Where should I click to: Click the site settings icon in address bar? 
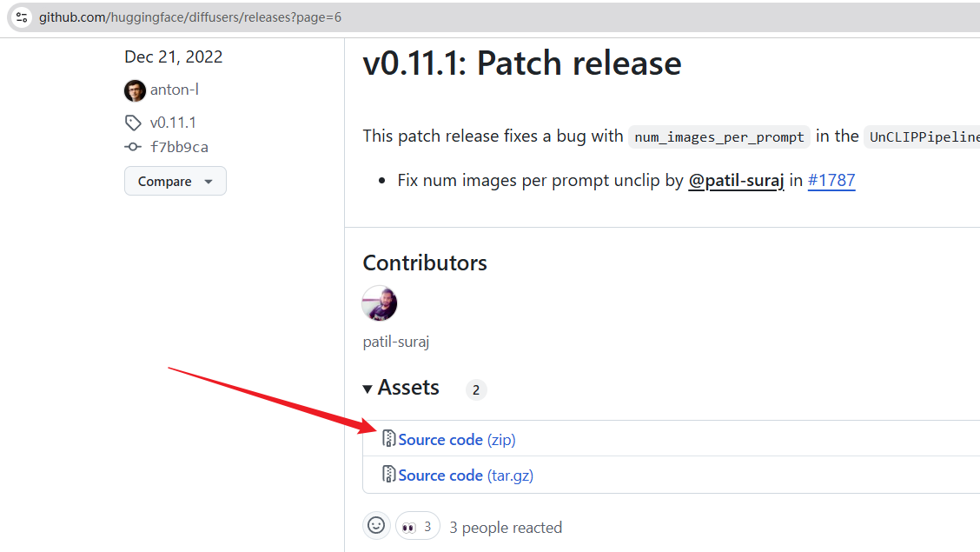coord(23,17)
